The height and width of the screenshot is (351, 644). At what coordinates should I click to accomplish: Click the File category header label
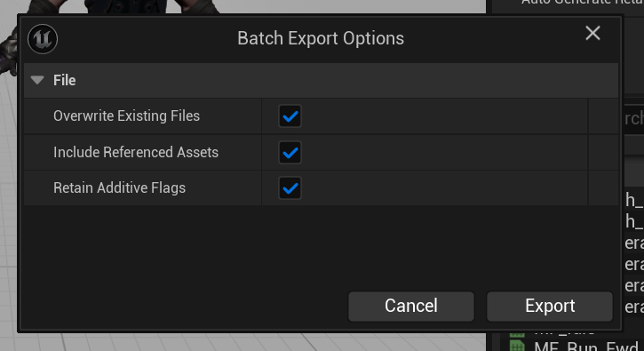tap(65, 80)
